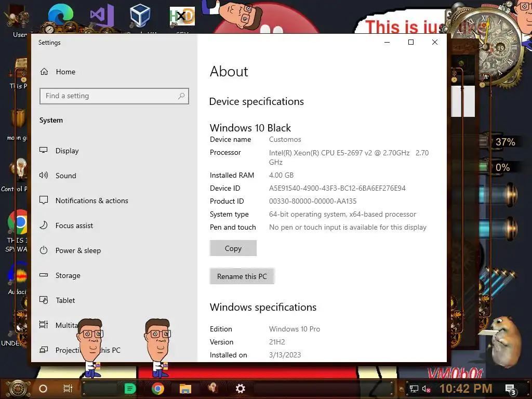Click the Intel Xeon processor value text
The image size is (532, 399).
(x=349, y=157)
